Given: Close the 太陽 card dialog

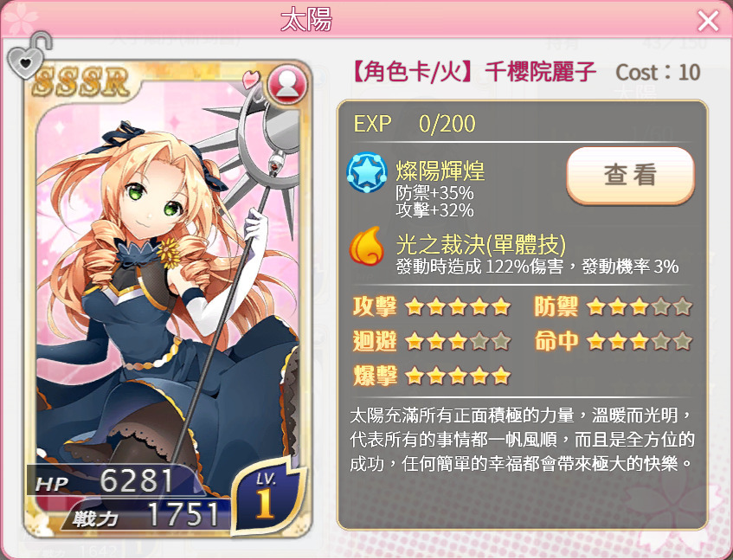Looking at the screenshot, I should pyautogui.click(x=708, y=21).
